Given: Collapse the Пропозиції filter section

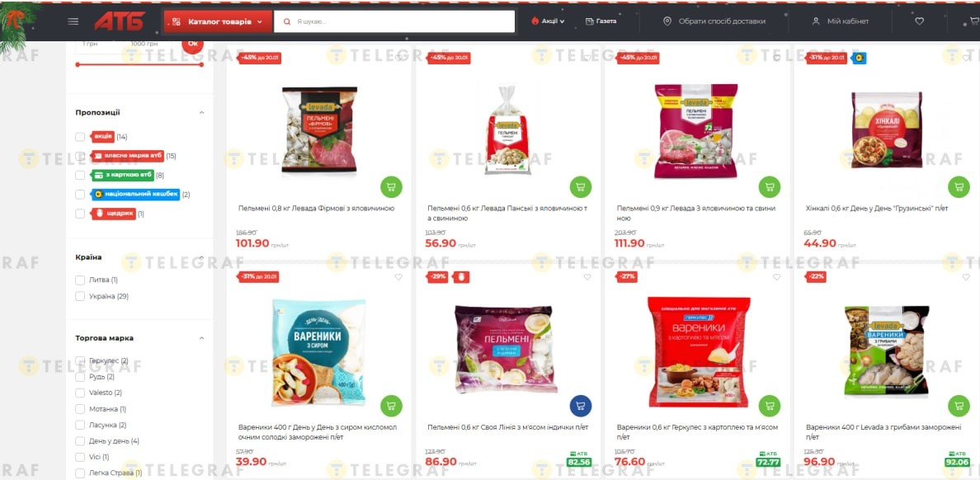Looking at the screenshot, I should point(201,112).
